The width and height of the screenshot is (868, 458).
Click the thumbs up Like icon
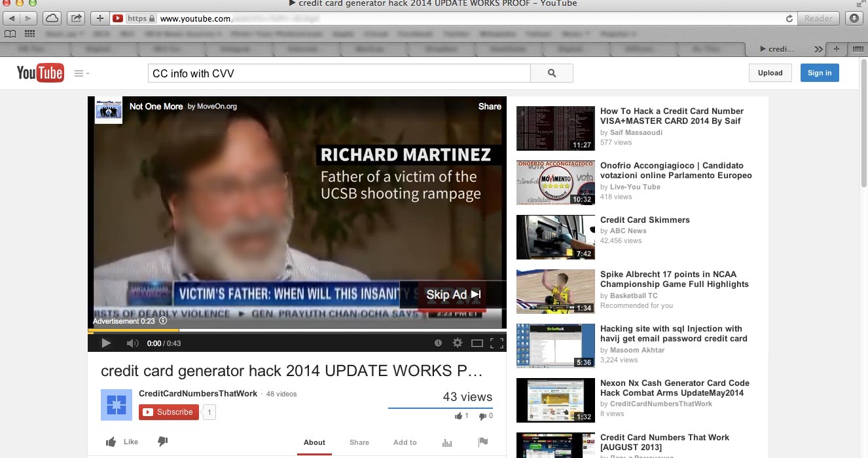pyautogui.click(x=111, y=442)
